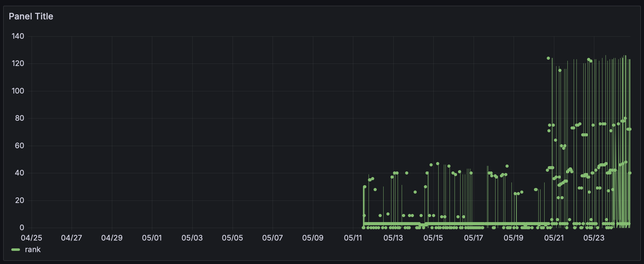Click the 100 y-axis value label
This screenshot has height=264, width=644.
tap(18, 91)
